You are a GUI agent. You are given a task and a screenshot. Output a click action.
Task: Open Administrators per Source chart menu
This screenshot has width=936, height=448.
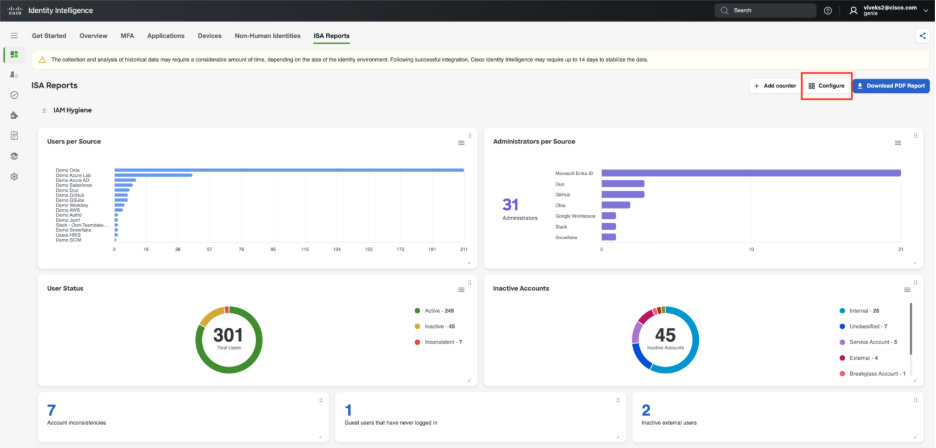pos(907,143)
